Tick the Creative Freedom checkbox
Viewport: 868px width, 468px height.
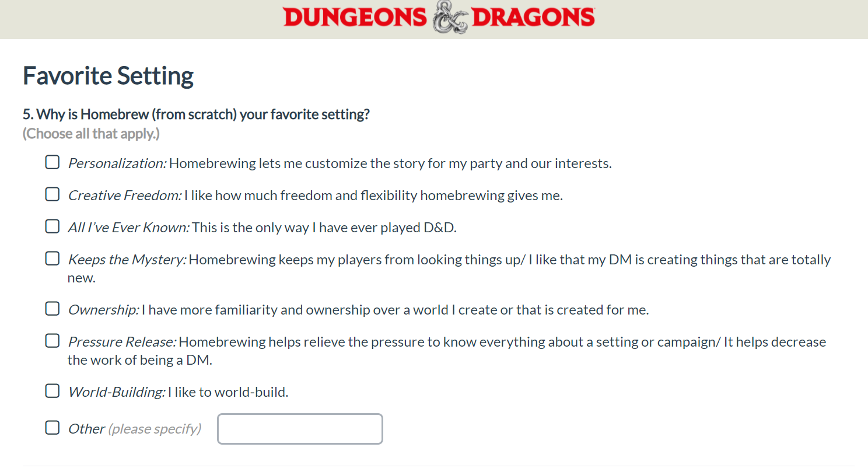(x=52, y=194)
